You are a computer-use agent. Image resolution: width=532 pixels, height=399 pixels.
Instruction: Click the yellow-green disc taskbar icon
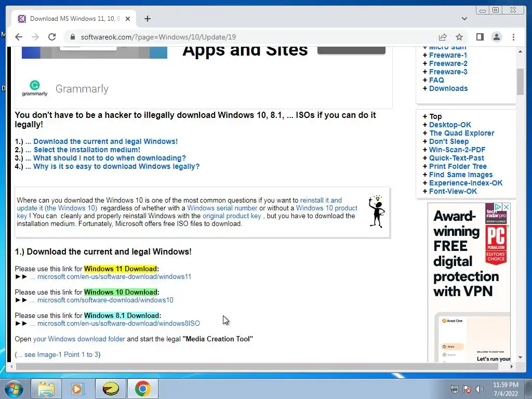(111, 389)
